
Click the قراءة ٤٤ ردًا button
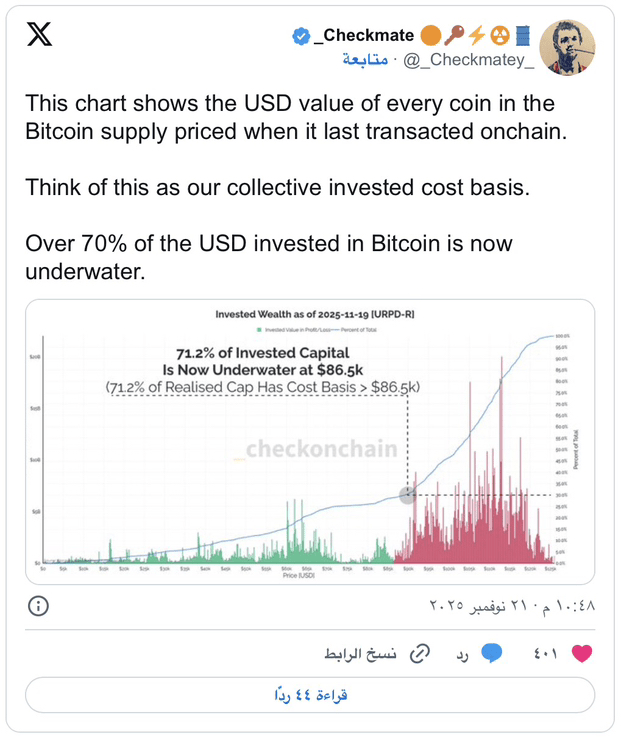pyautogui.click(x=310, y=695)
